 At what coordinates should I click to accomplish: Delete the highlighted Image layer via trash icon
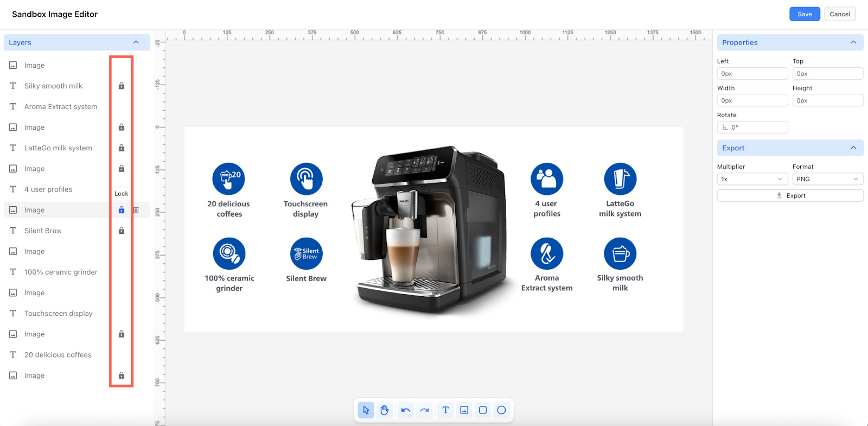pos(136,210)
